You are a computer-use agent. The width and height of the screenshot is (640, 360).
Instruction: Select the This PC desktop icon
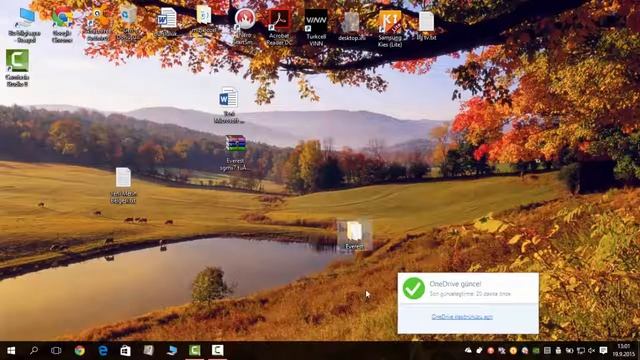[x=24, y=24]
